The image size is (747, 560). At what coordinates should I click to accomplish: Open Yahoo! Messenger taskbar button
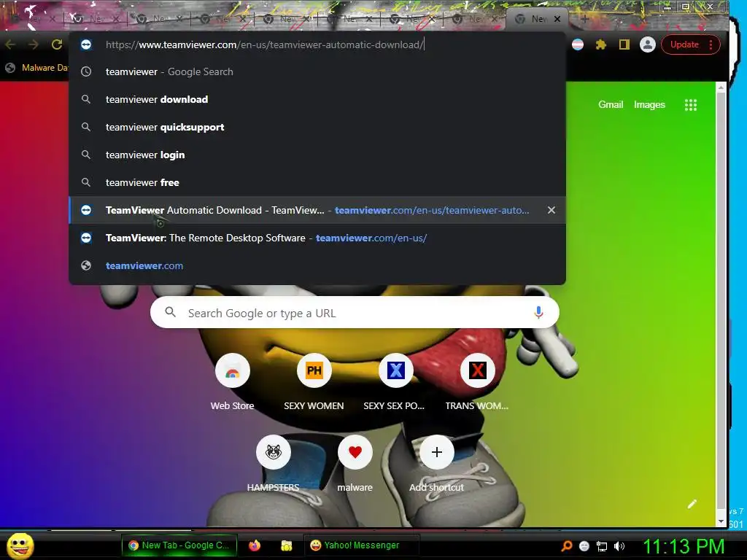pos(362,545)
